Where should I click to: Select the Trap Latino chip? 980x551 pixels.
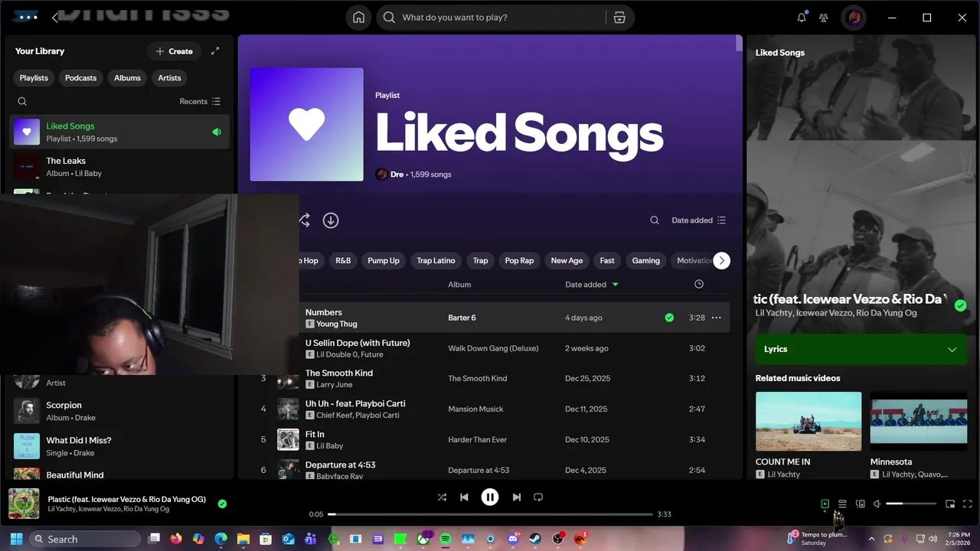point(436,261)
